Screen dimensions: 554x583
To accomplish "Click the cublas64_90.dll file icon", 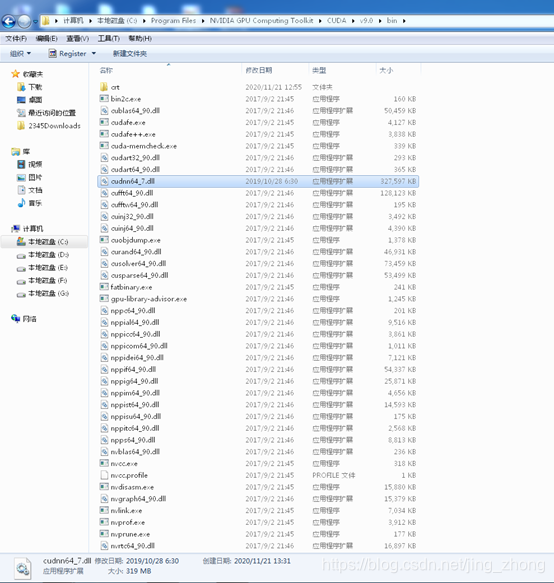I will pyautogui.click(x=104, y=110).
